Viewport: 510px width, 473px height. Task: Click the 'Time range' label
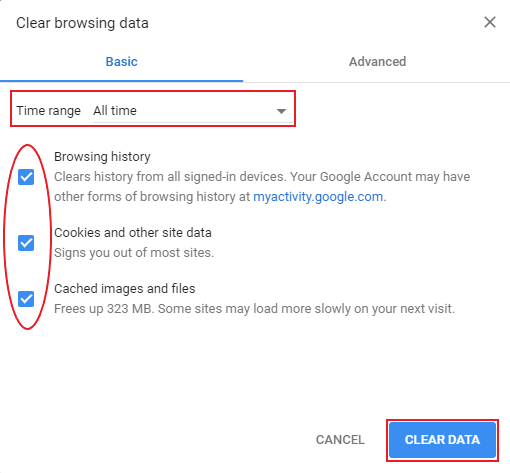[x=49, y=111]
